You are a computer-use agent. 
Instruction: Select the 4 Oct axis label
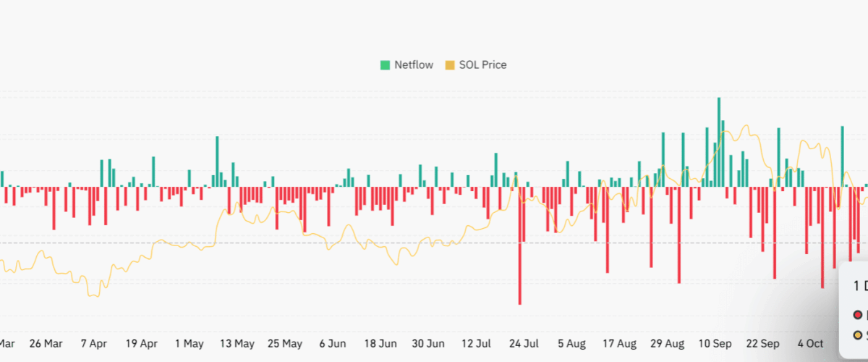point(810,343)
